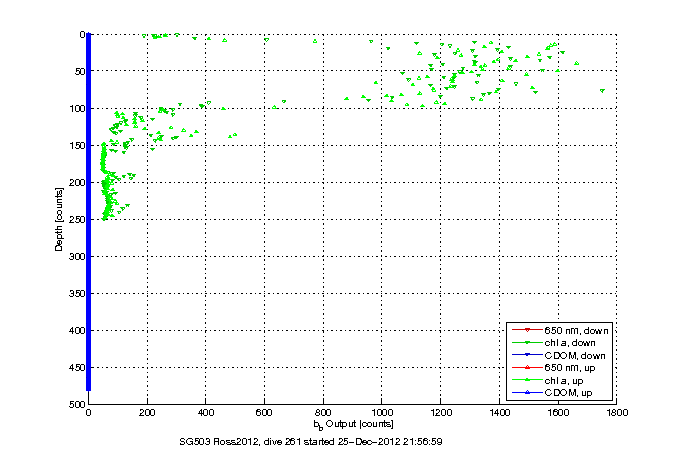Click the green chl a outlier marker near 1750 counts
Viewport: 681px width, 454px height.
[x=602, y=91]
